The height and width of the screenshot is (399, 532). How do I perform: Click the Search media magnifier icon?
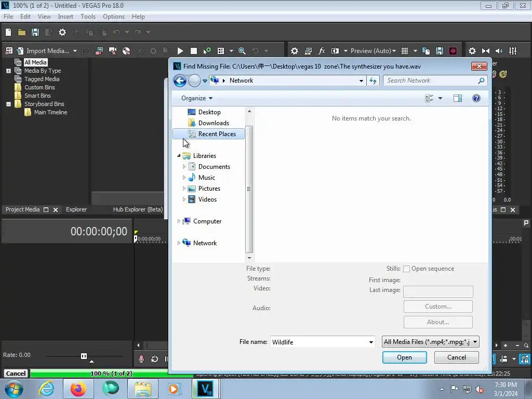(x=242, y=51)
